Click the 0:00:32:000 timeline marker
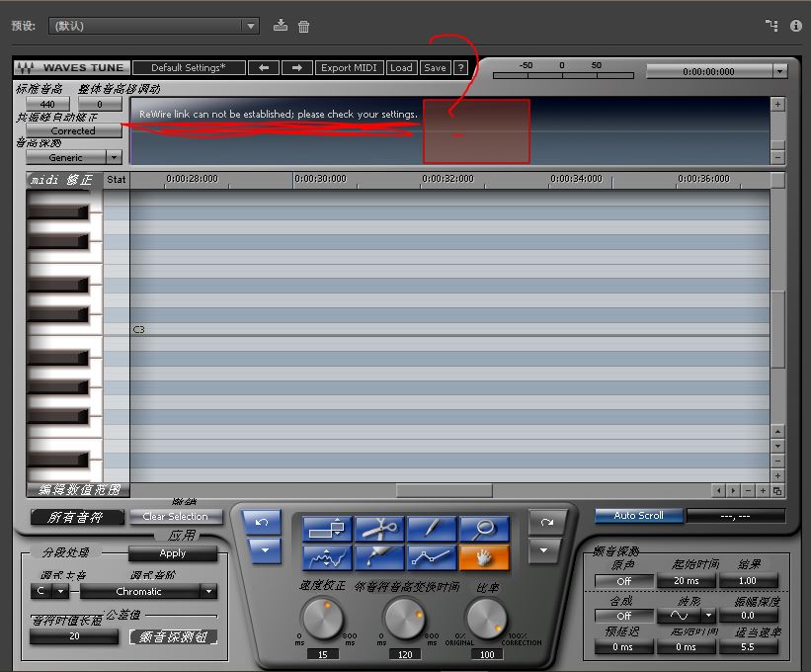Viewport: 811px width, 672px height. (447, 179)
